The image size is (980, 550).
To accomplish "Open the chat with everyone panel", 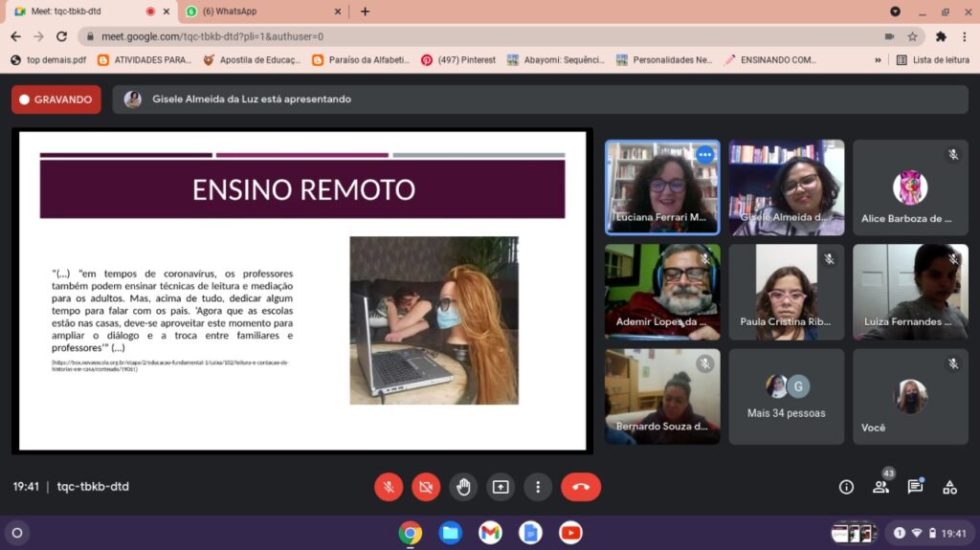I will click(915, 487).
